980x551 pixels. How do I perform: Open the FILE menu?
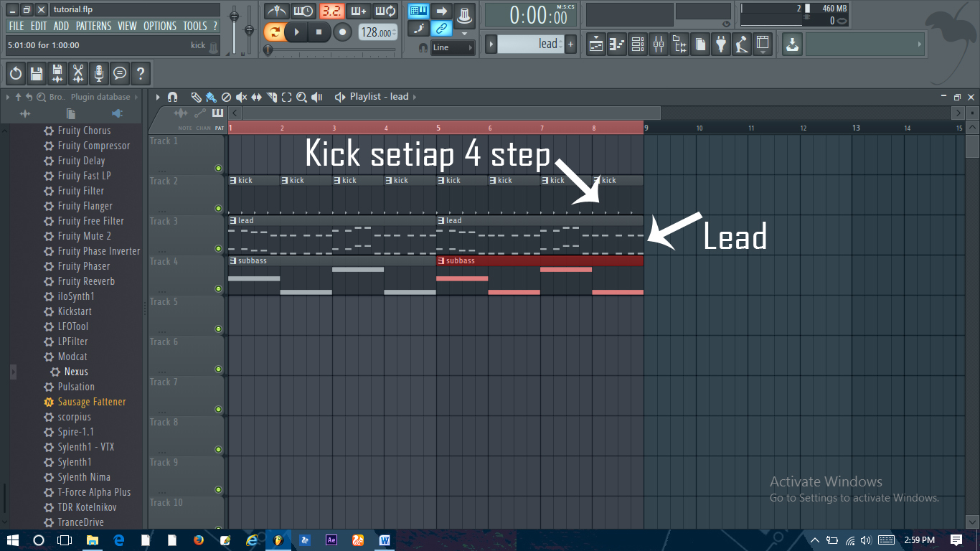point(16,26)
